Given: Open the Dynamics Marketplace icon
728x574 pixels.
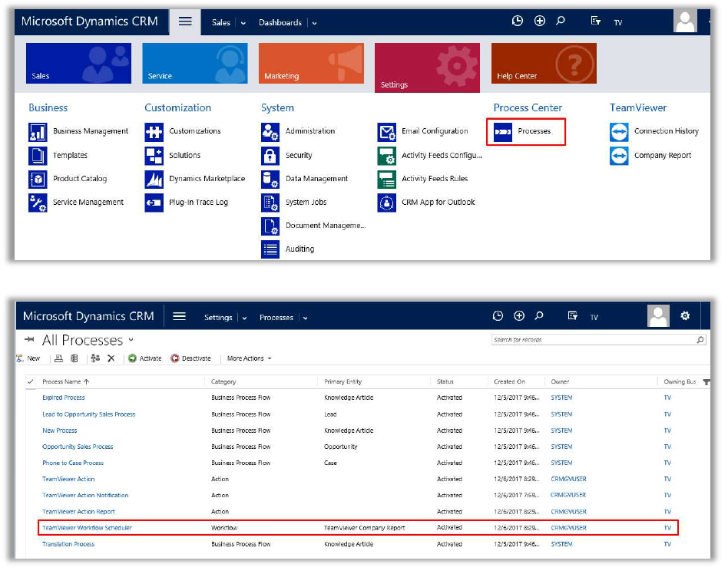Looking at the screenshot, I should click(154, 179).
